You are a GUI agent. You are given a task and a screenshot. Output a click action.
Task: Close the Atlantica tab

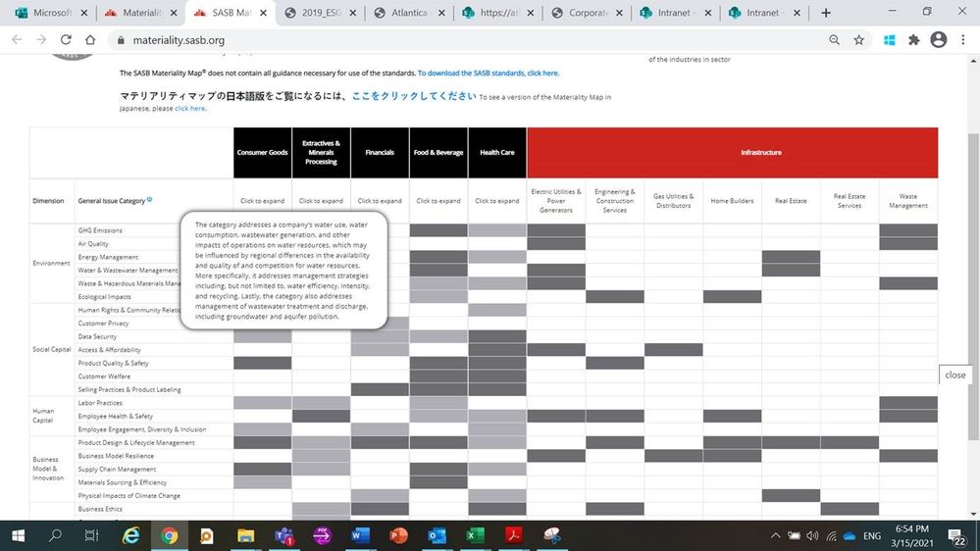tap(441, 13)
